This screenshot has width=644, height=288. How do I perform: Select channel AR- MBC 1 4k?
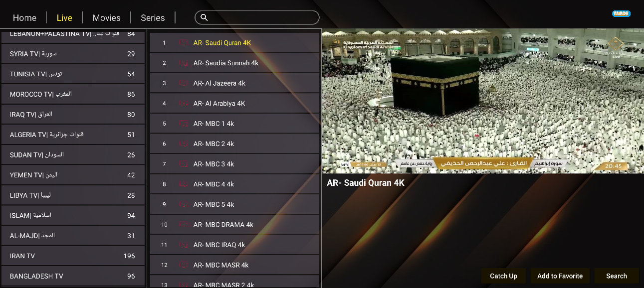point(234,124)
